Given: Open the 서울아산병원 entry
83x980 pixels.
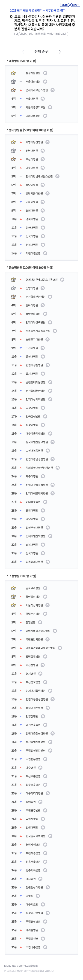Looking at the screenshot, I should pyautogui.click(x=33, y=81).
